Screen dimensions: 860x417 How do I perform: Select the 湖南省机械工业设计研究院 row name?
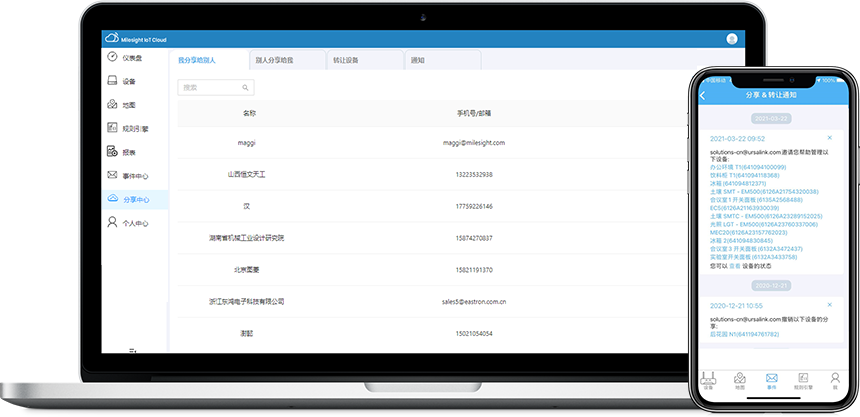246,238
